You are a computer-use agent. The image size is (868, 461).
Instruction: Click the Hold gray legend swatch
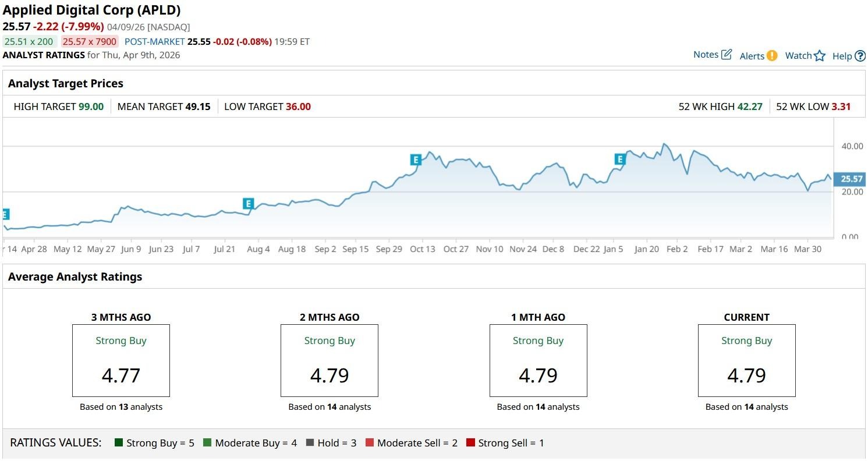coord(310,443)
